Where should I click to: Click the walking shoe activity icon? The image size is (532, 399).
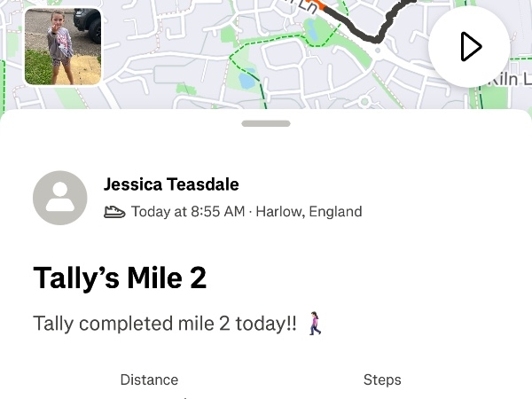pos(114,212)
